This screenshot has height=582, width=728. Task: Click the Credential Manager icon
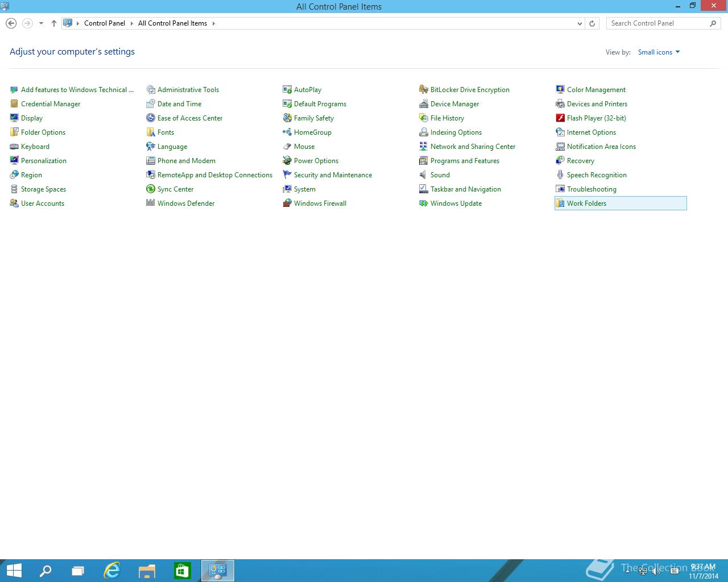pos(14,104)
